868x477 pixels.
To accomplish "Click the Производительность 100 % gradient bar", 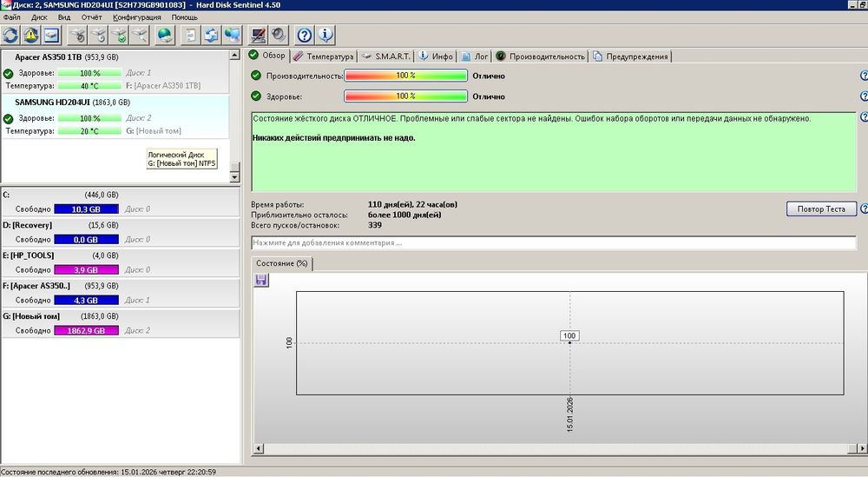I will 405,76.
